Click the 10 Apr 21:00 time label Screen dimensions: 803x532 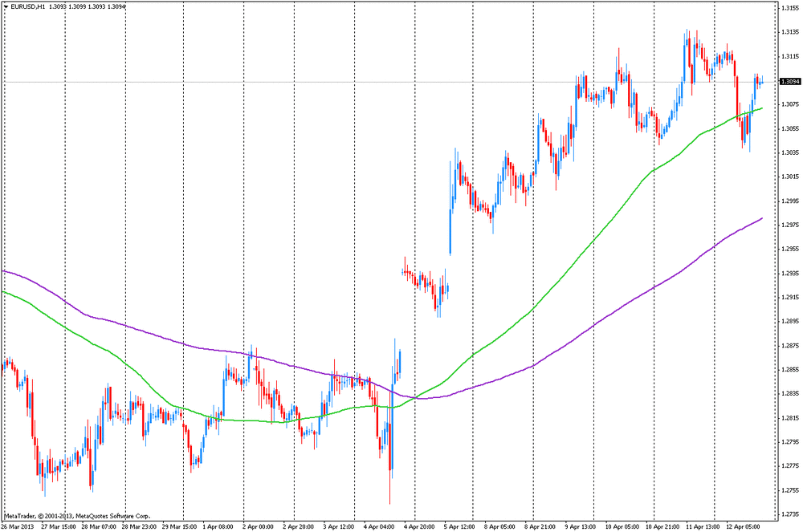pyautogui.click(x=662, y=526)
